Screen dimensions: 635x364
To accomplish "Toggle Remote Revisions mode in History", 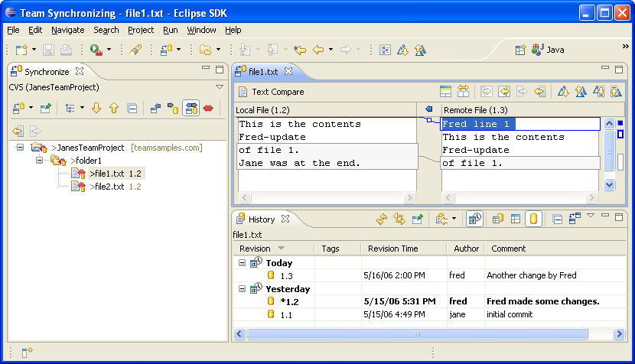I will tap(533, 219).
